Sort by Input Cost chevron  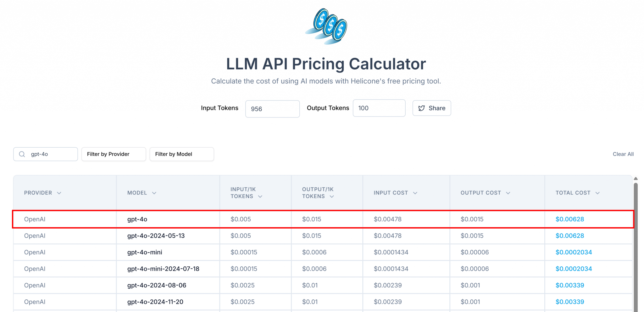415,193
